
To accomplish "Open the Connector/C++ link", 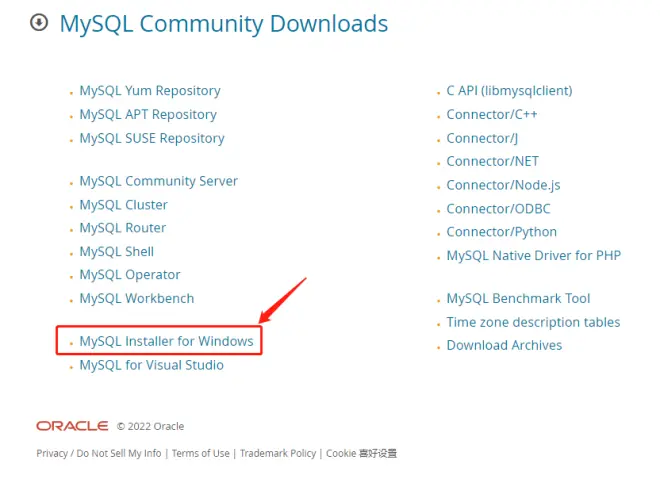I will pyautogui.click(x=492, y=114).
